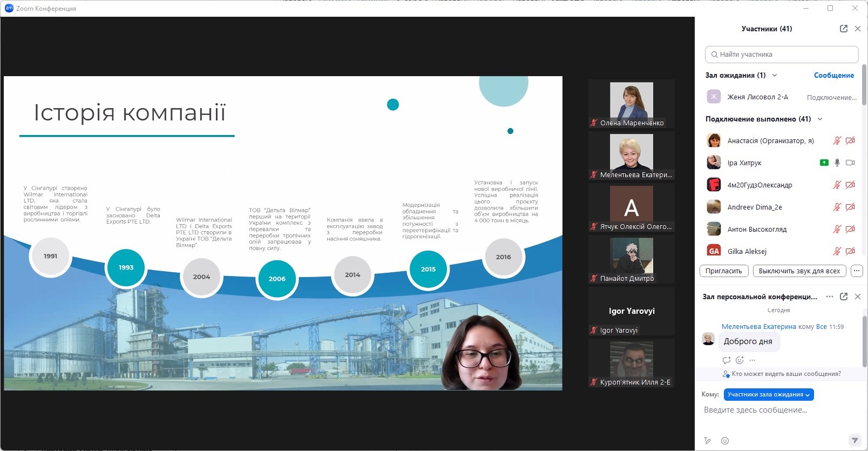The height and width of the screenshot is (451, 868).
Task: Click muted mic icon on Igor Yarovyi tile
Action: click(x=594, y=331)
